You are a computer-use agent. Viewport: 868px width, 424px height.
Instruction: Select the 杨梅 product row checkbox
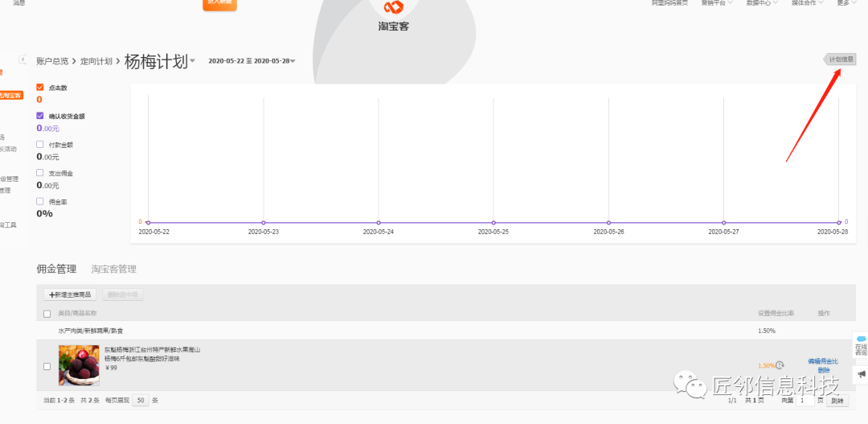[x=47, y=366]
